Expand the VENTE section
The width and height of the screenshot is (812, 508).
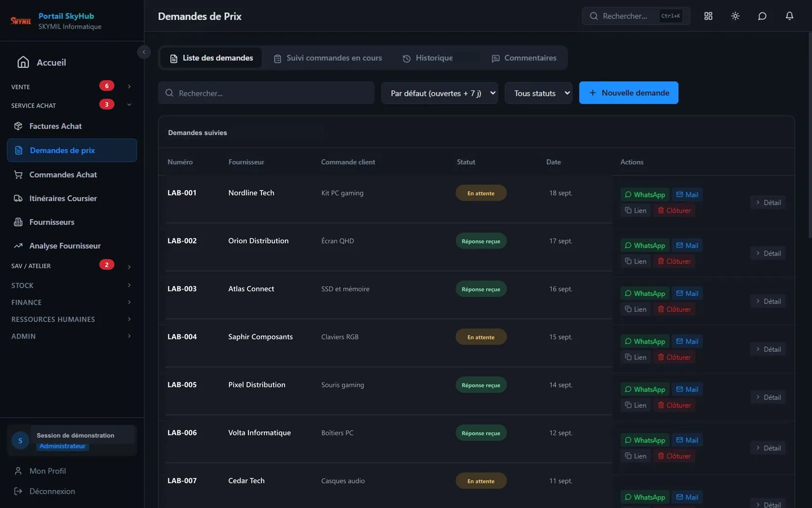72,86
